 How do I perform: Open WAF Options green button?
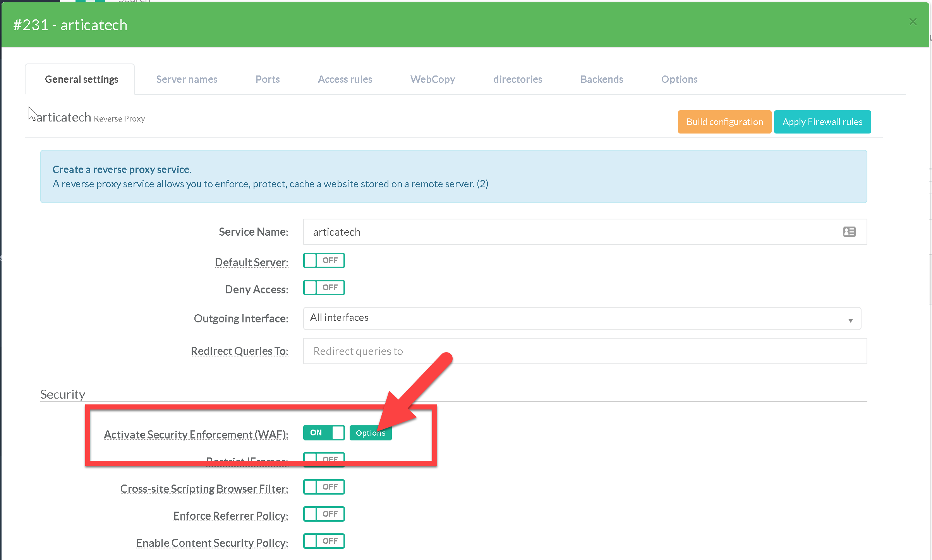tap(370, 433)
